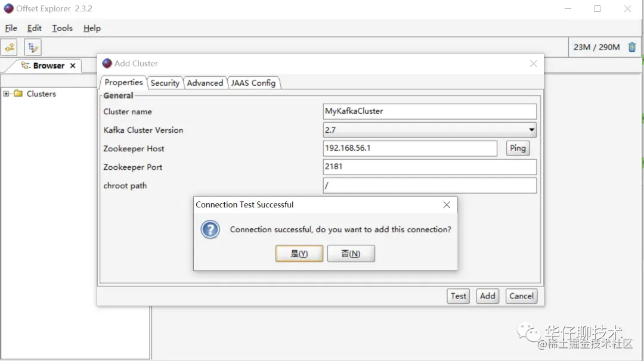The height and width of the screenshot is (361, 644).
Task: Select the Browser tab
Action: (49, 66)
